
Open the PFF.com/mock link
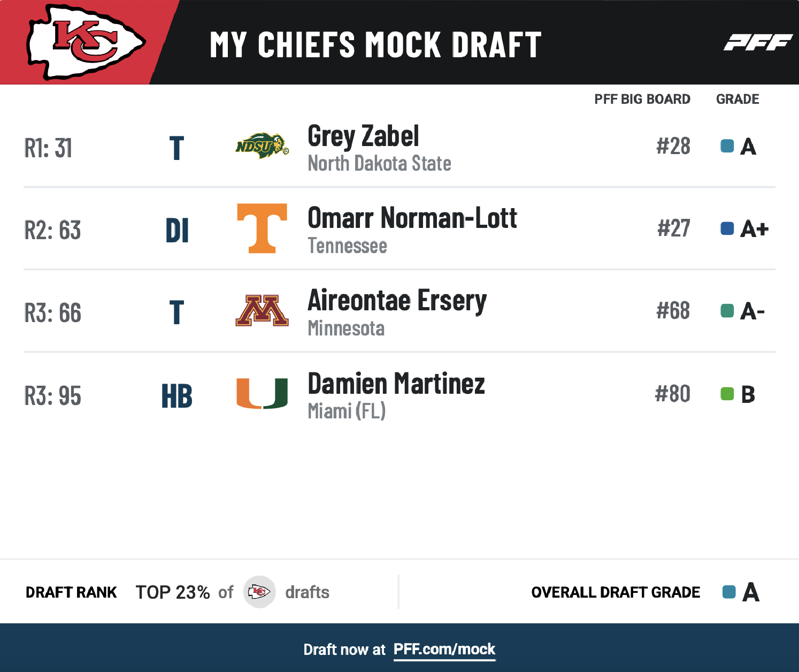pos(444,650)
